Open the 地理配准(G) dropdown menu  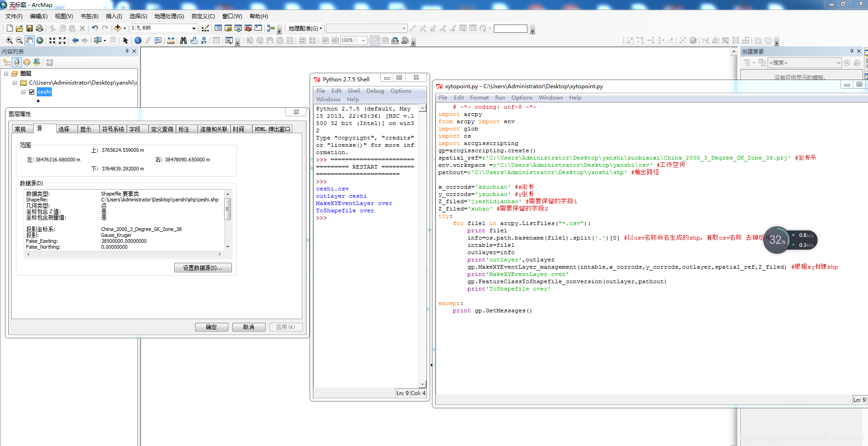305,28
